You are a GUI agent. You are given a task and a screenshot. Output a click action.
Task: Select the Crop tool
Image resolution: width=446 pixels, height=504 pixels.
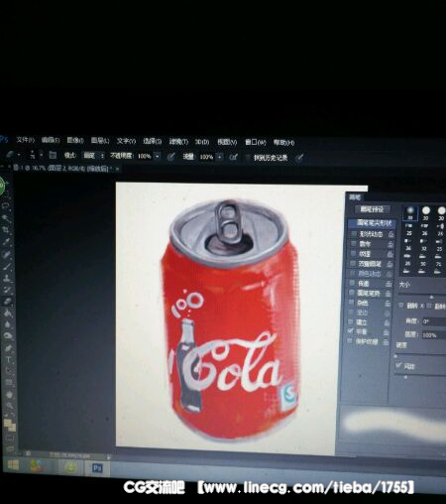pos(7,229)
